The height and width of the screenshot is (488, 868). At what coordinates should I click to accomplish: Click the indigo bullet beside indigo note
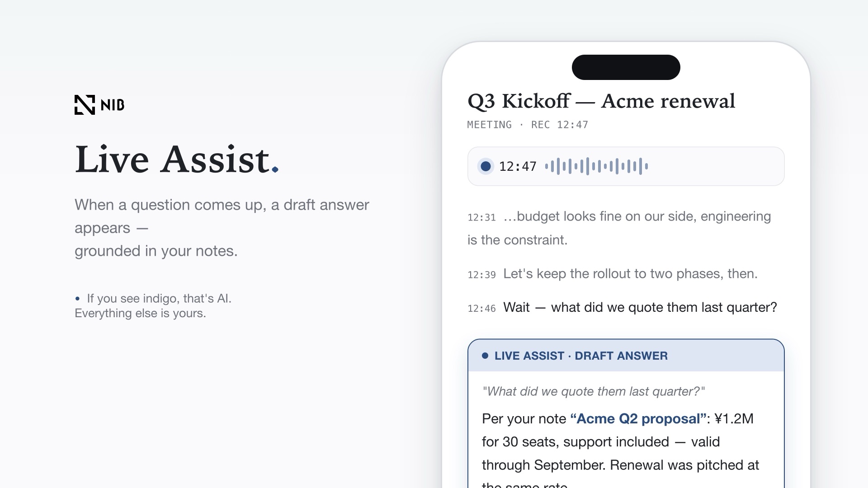click(x=78, y=299)
